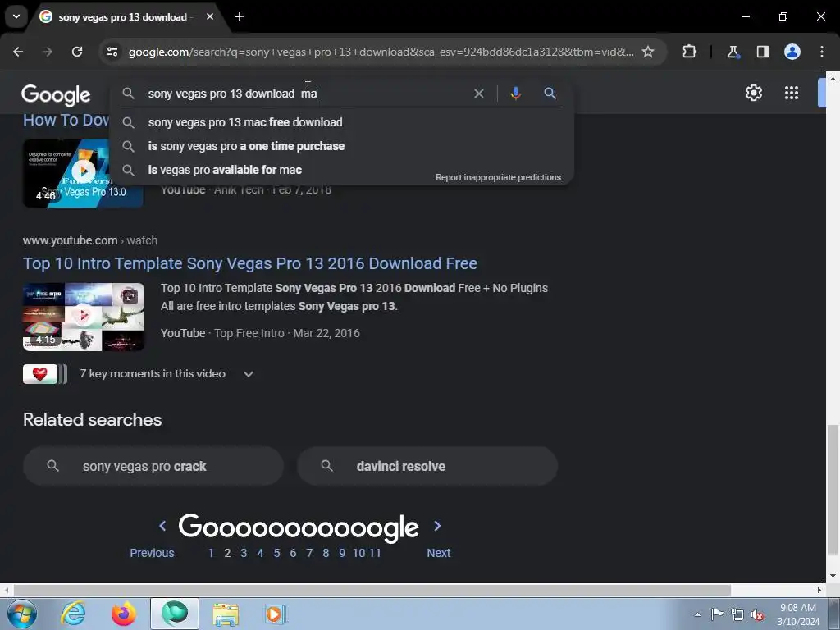Screen dimensions: 840x630
Task: Click the horizontal scrollbar thumb
Action: (372, 590)
